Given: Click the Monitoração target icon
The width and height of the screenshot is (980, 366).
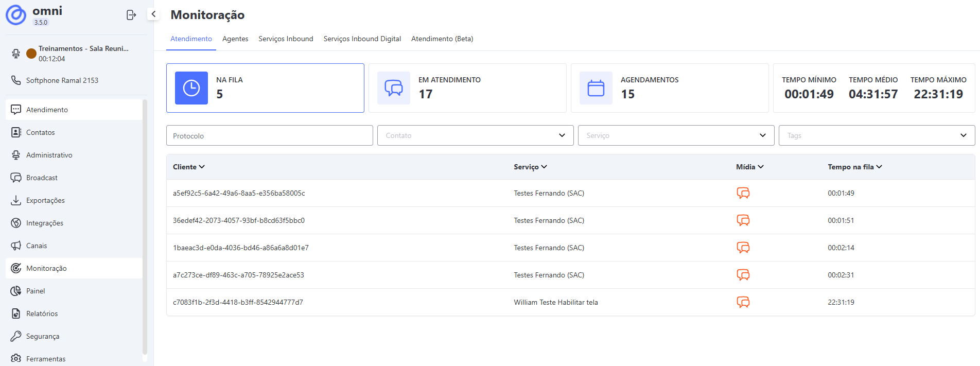Looking at the screenshot, I should pos(16,268).
